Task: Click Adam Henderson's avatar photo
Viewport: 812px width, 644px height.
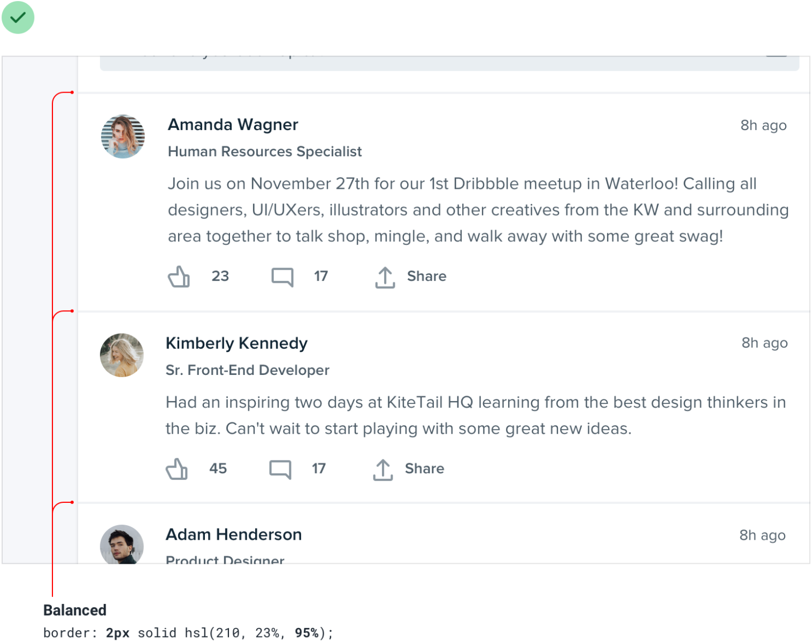Action: 122,545
